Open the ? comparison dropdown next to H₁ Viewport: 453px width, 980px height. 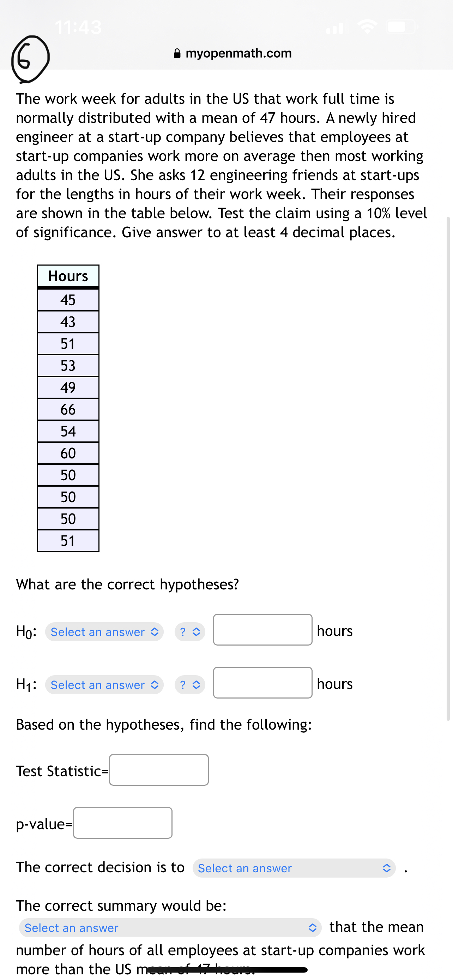[190, 685]
